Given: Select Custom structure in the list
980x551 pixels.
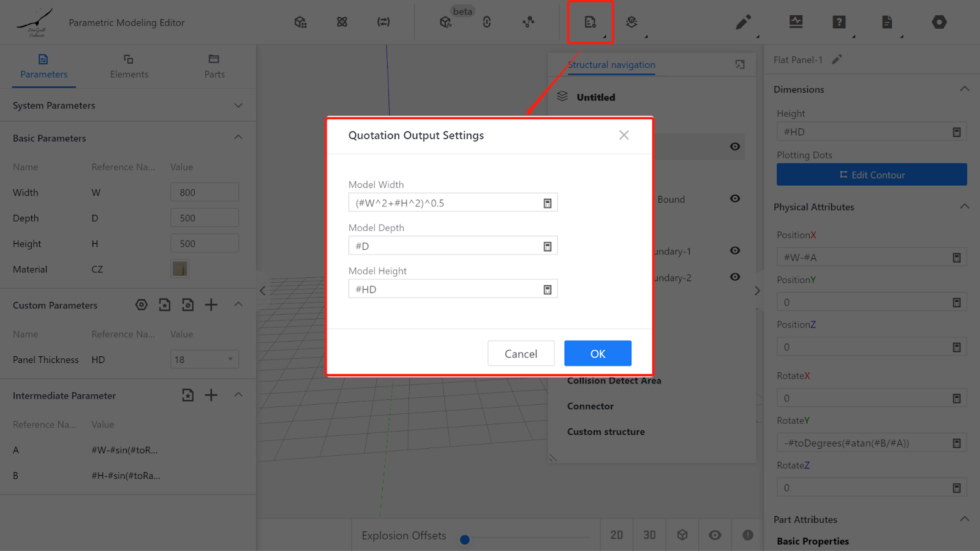Looking at the screenshot, I should (606, 432).
